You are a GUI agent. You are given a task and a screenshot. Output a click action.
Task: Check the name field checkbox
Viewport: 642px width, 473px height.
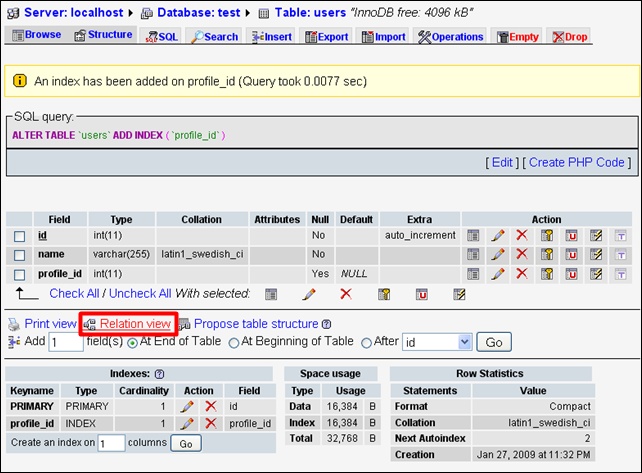19,255
